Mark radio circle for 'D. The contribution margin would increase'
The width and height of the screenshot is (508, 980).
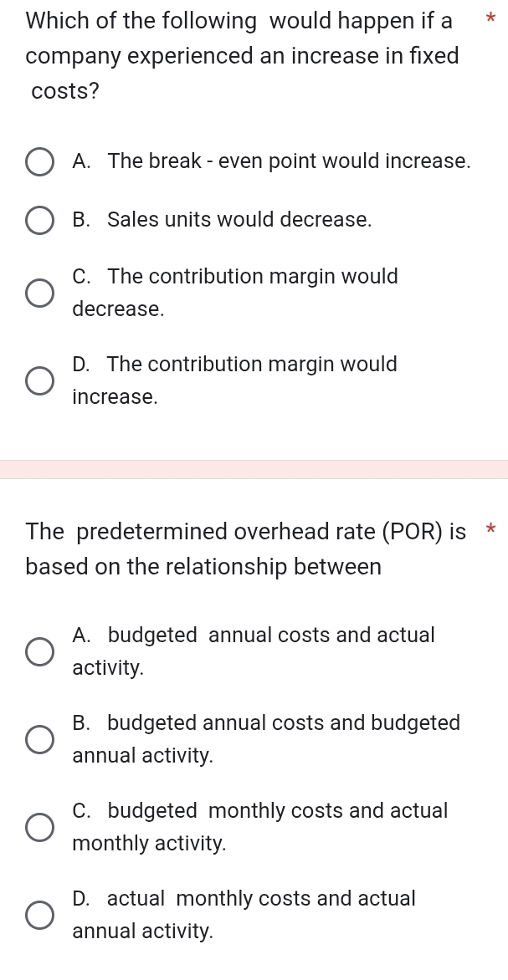[x=39, y=380]
